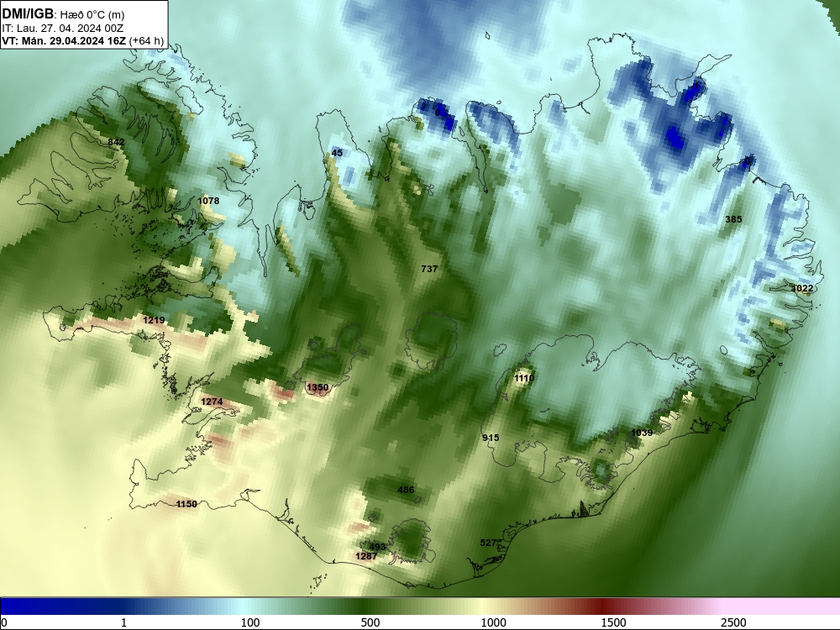Click the map value 1350
840x630 pixels.
tap(318, 387)
